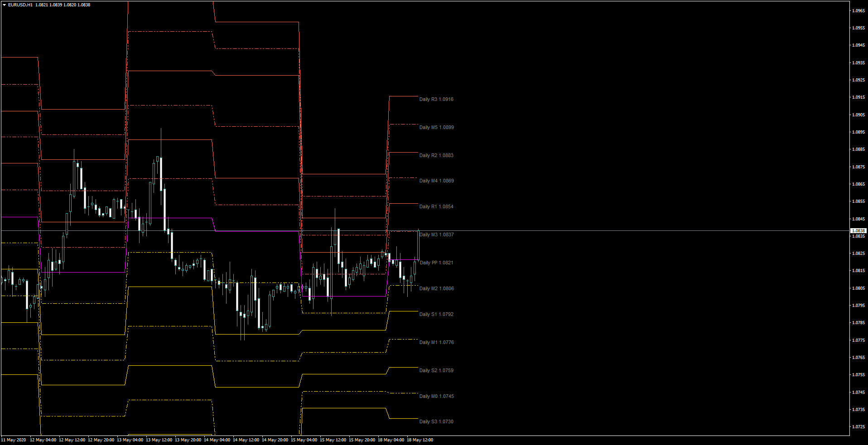The height and width of the screenshot is (445, 868).
Task: Click the 1.0805 price scale value
Action: coord(858,288)
